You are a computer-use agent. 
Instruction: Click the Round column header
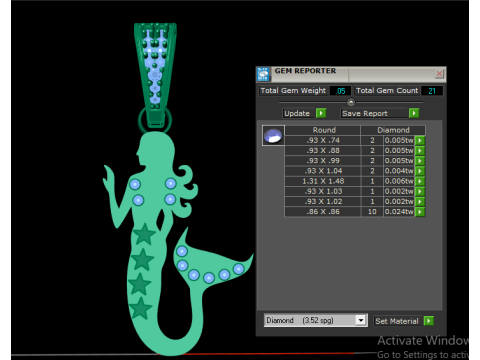pyautogui.click(x=322, y=130)
